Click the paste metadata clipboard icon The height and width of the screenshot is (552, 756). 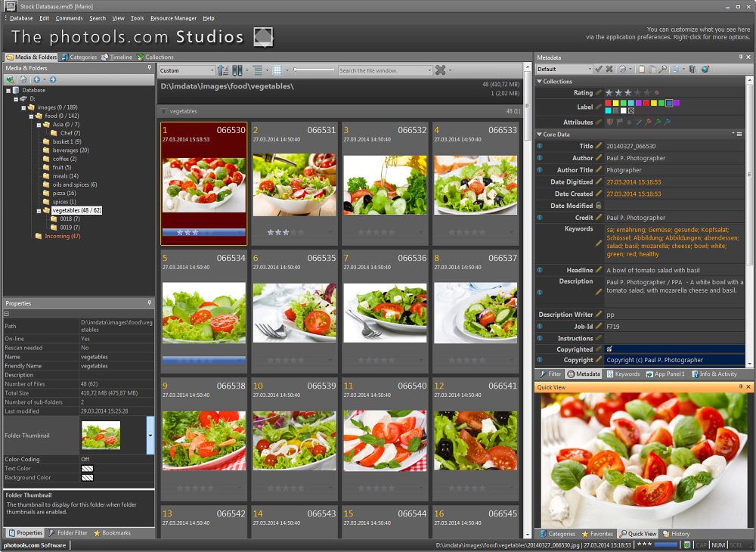[652, 69]
